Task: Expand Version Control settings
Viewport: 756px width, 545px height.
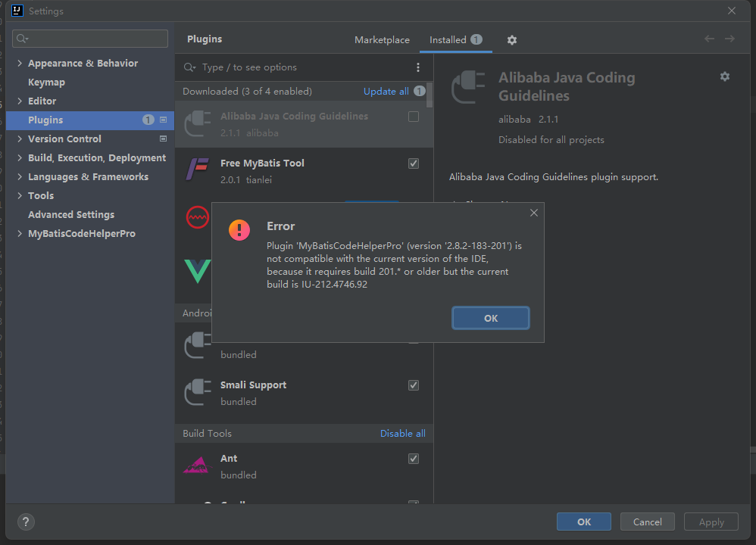Action: [x=20, y=139]
